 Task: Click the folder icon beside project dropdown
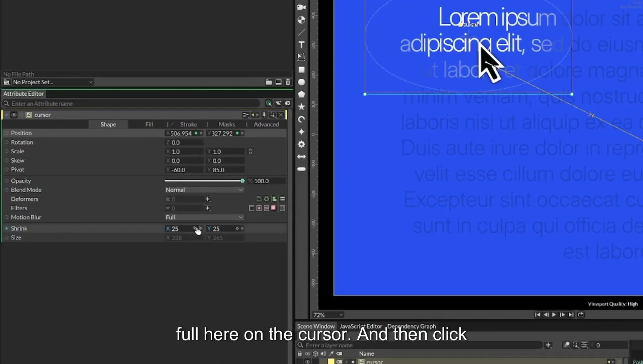(269, 82)
